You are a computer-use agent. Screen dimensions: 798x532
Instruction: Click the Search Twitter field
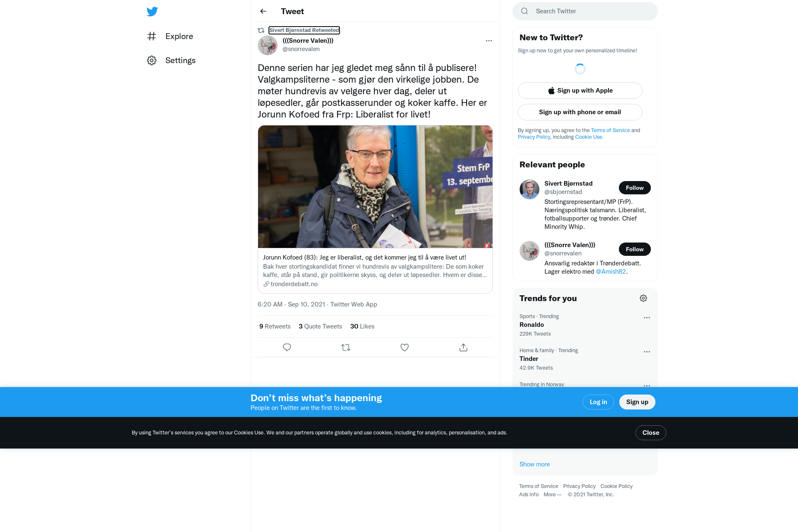coord(585,11)
